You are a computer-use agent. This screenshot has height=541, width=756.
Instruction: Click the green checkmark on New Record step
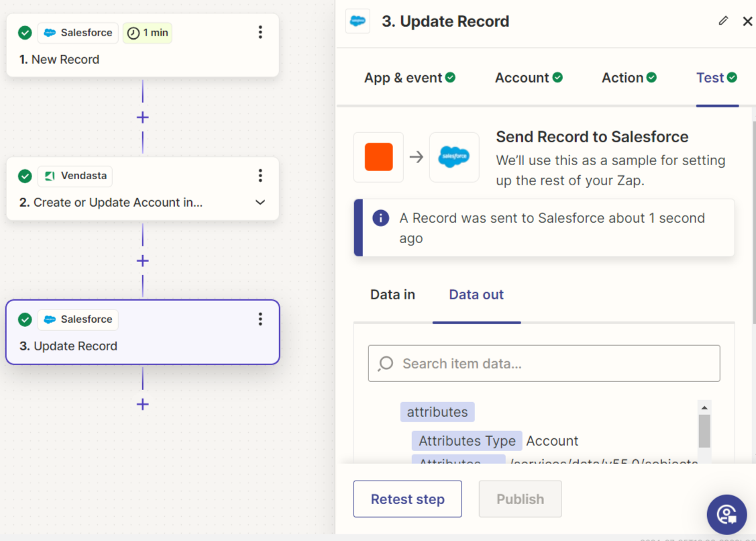pos(25,33)
